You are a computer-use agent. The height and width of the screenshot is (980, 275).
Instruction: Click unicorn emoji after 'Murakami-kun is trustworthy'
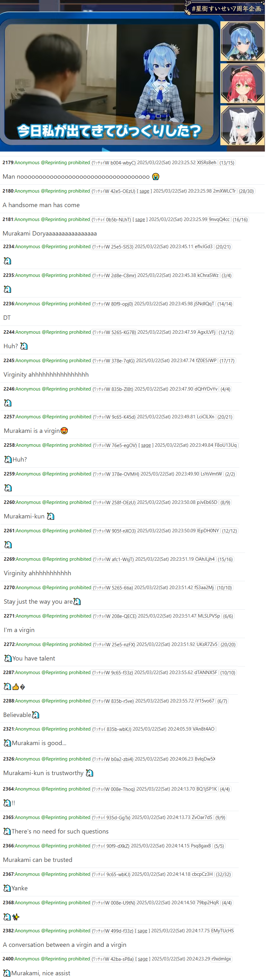point(89,773)
